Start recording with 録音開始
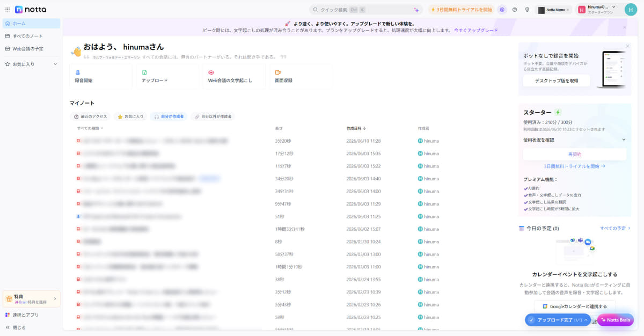This screenshot has width=644, height=336. [x=100, y=76]
